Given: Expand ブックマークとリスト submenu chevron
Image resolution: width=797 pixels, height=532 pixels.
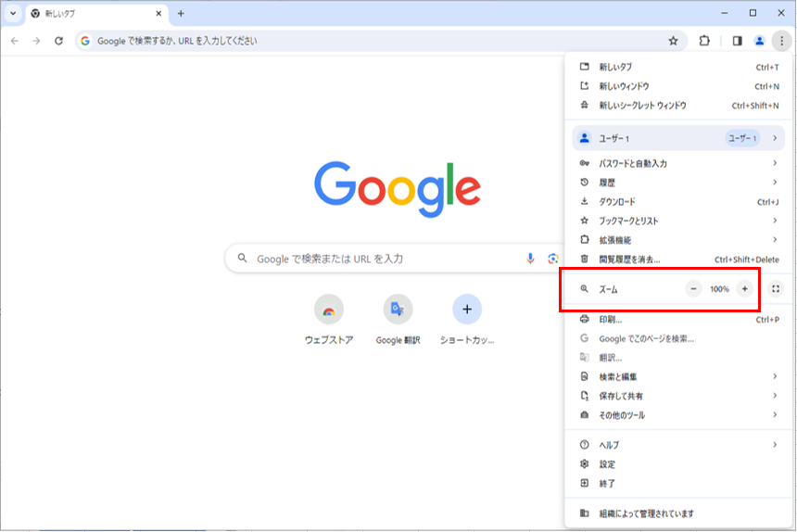Looking at the screenshot, I should pyautogui.click(x=775, y=221).
